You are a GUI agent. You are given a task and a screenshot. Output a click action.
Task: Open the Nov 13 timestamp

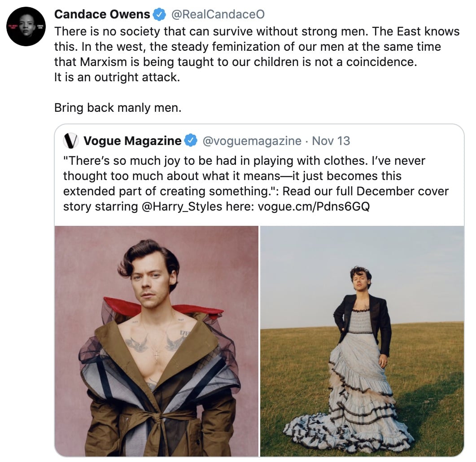coord(331,141)
